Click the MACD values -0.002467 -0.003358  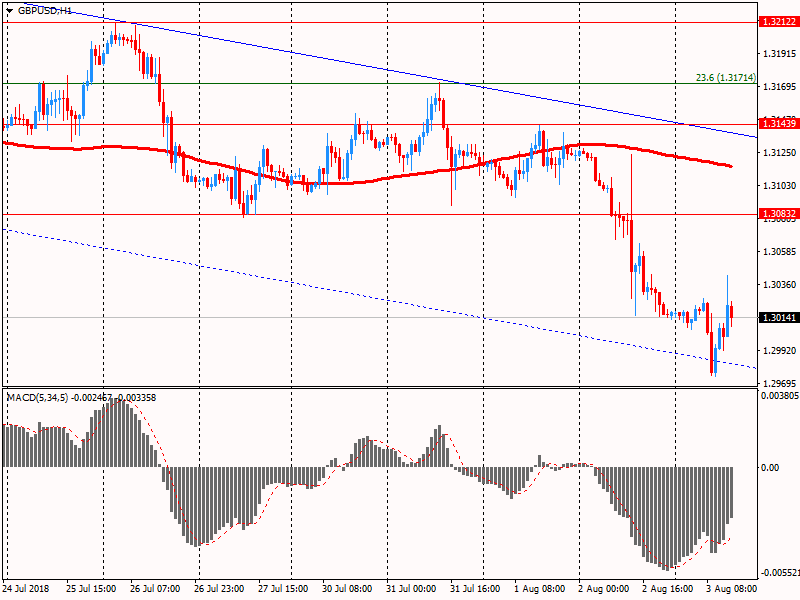point(113,397)
